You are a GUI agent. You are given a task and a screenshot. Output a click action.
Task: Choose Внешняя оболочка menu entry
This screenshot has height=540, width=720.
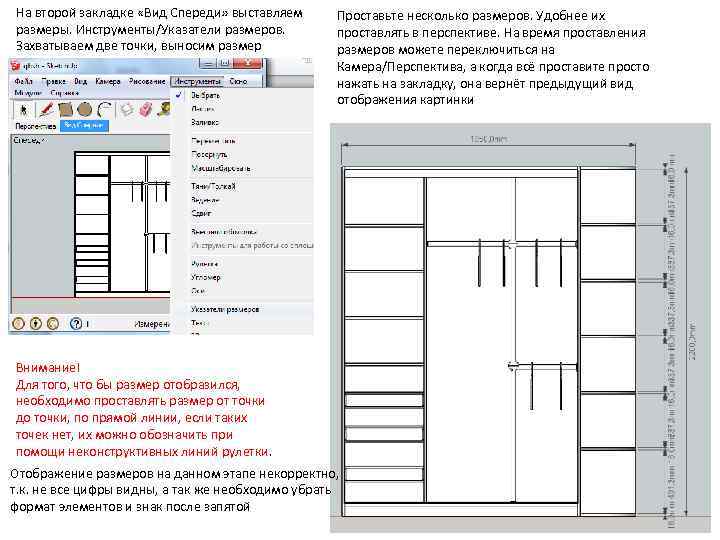tap(224, 232)
